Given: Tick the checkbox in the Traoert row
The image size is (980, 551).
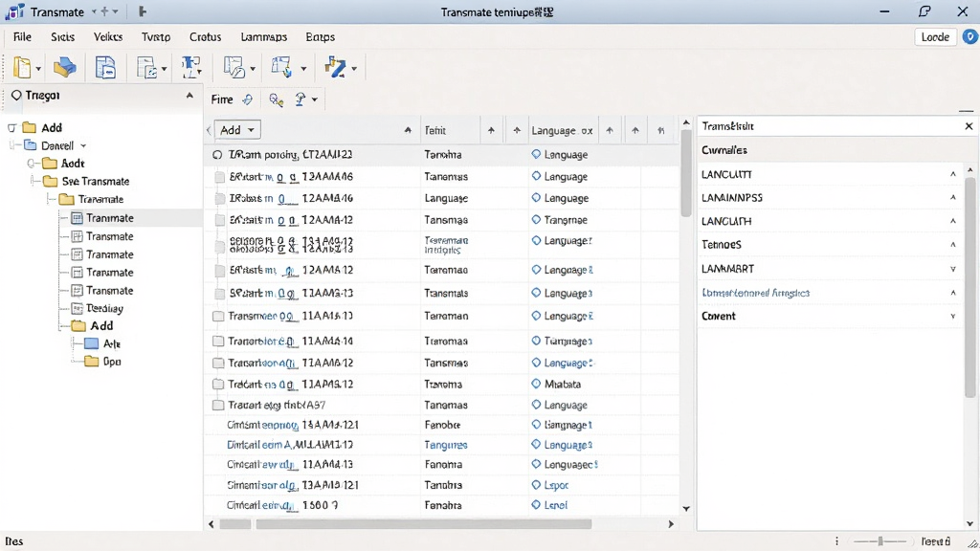Looking at the screenshot, I should (218, 405).
